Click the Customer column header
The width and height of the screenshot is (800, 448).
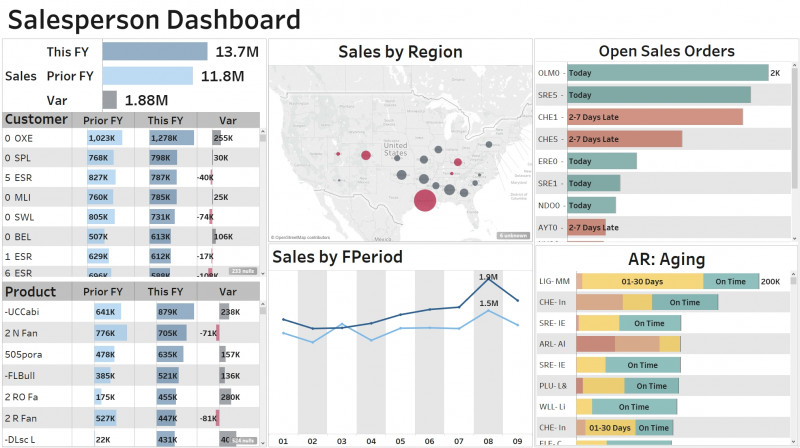(36, 119)
